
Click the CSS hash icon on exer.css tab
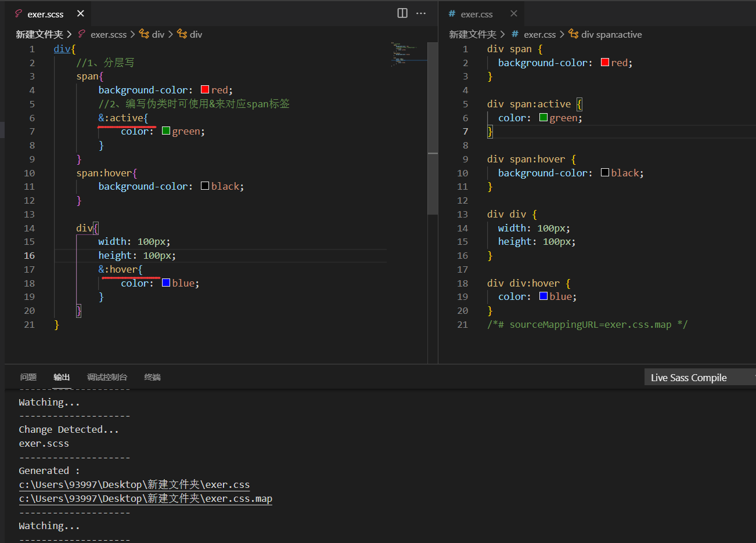tap(452, 13)
